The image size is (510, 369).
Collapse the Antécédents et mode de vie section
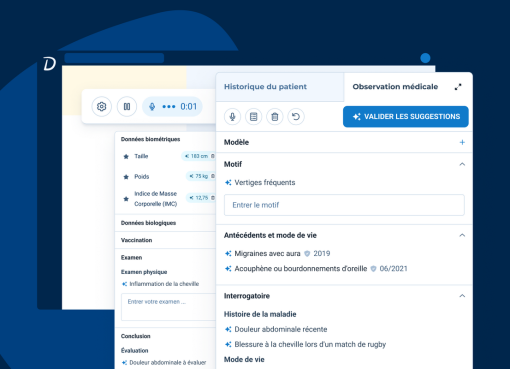(462, 235)
